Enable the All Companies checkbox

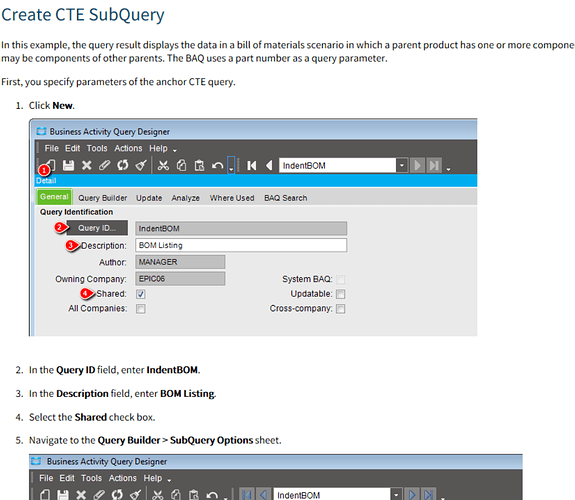coord(141,309)
